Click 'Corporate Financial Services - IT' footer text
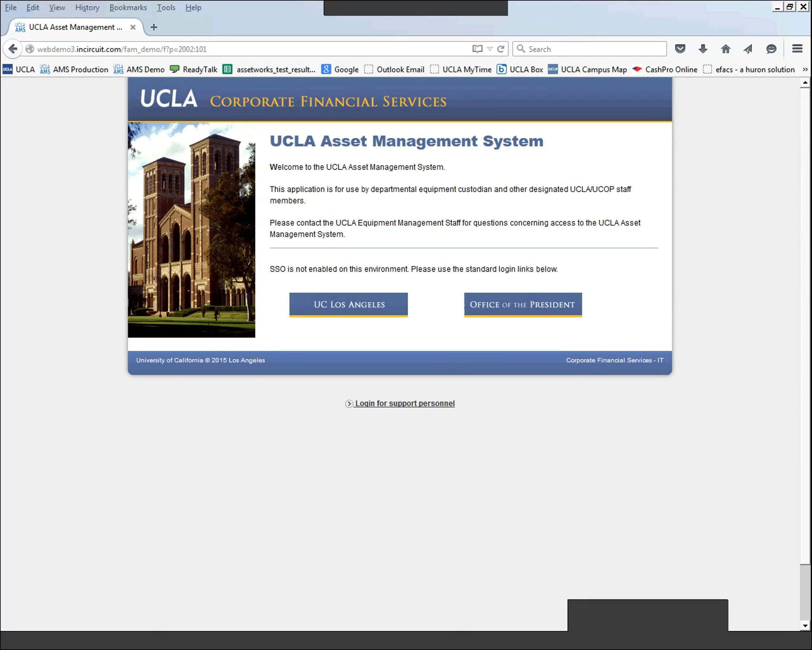The image size is (812, 650). point(615,360)
